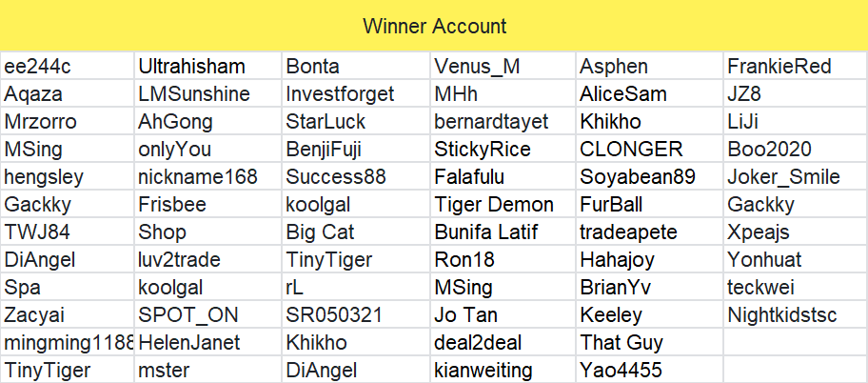This screenshot has width=868, height=383.
Task: Click the AliceSam cell
Action: (x=649, y=93)
